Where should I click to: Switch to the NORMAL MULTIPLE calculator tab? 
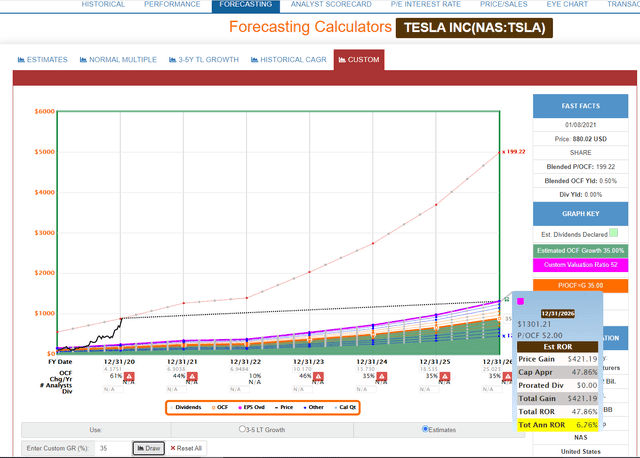(x=118, y=60)
